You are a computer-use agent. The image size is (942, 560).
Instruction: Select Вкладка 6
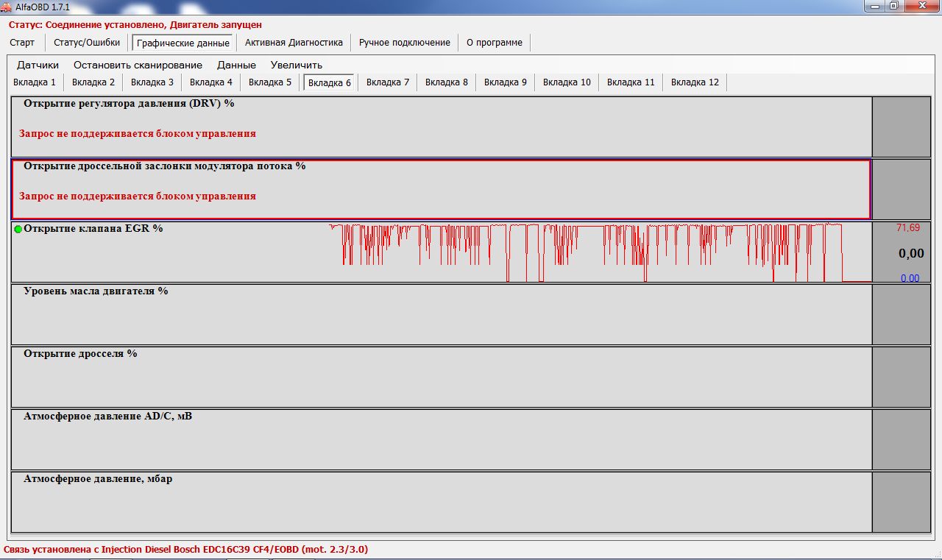tap(330, 82)
